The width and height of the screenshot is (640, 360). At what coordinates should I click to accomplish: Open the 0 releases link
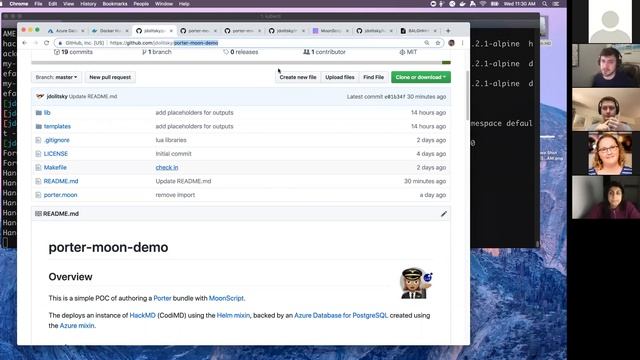(241, 52)
